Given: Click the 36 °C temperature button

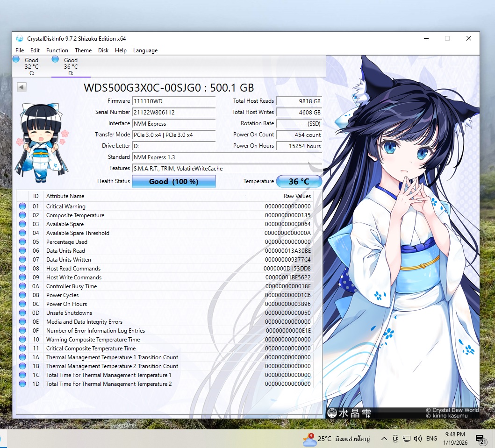Looking at the screenshot, I should [299, 181].
